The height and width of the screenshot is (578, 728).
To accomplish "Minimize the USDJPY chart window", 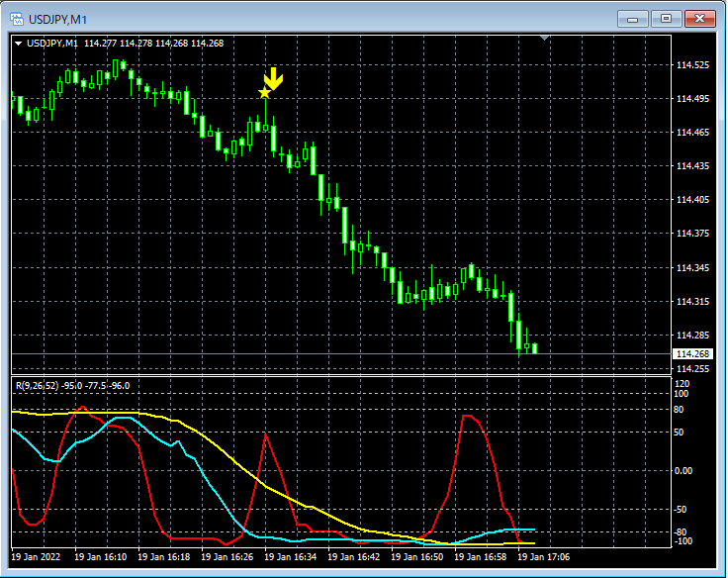I will [x=633, y=19].
